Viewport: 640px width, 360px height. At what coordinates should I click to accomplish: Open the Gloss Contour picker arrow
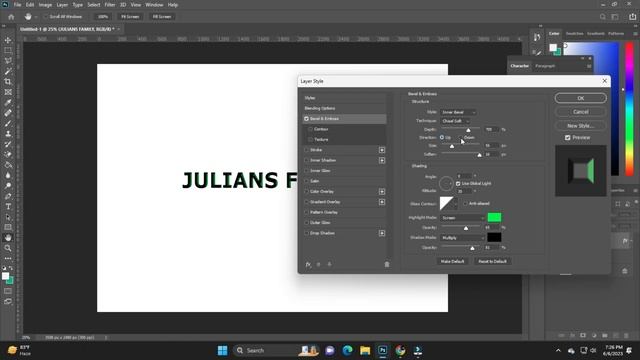tap(456, 204)
